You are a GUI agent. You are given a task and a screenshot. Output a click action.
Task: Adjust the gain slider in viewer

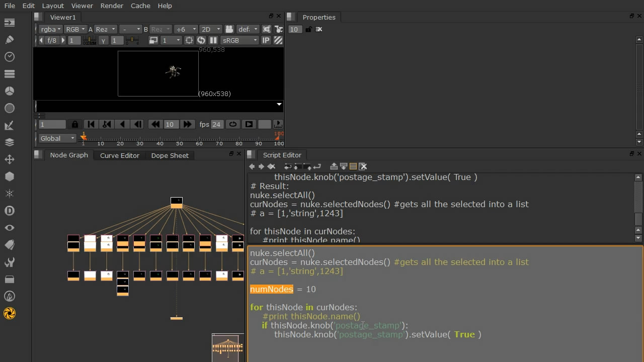point(90,40)
